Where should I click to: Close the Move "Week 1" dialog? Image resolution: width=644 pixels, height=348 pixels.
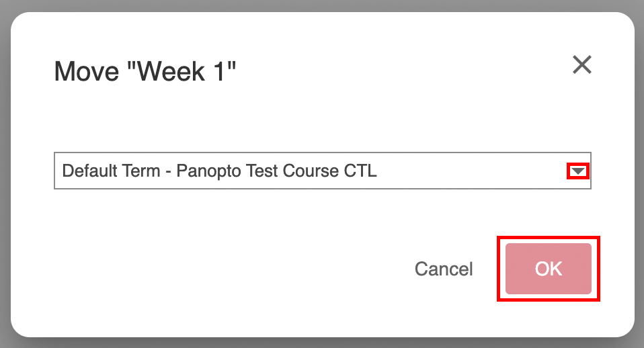pyautogui.click(x=581, y=65)
